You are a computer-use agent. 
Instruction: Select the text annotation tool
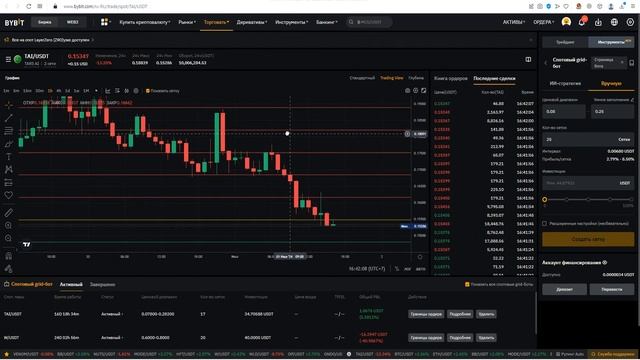coord(9,157)
